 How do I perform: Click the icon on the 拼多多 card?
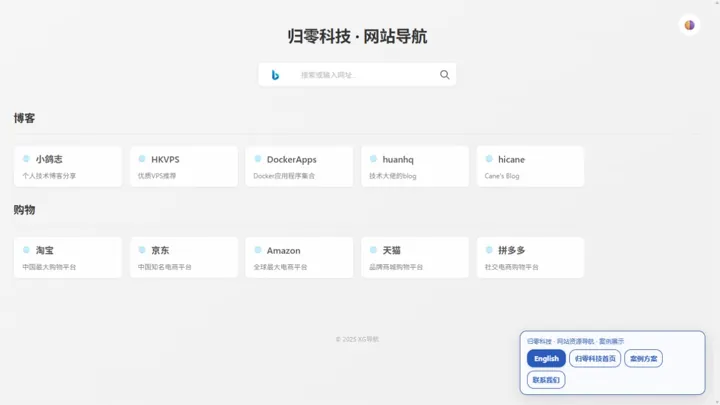489,250
